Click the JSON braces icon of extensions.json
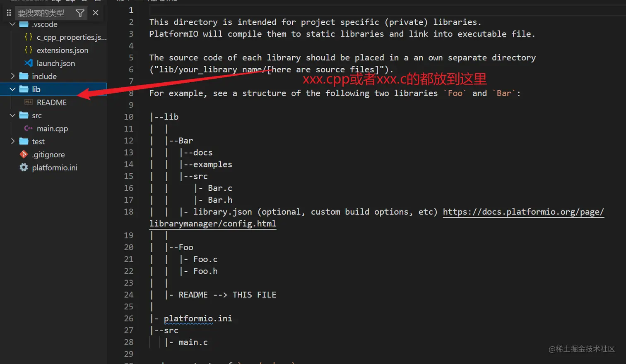The width and height of the screenshot is (626, 364). [28, 50]
